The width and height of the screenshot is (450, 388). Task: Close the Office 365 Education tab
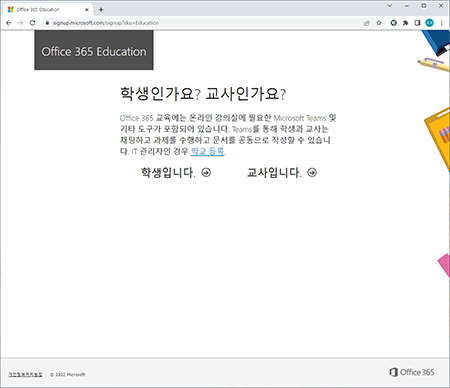pos(87,10)
